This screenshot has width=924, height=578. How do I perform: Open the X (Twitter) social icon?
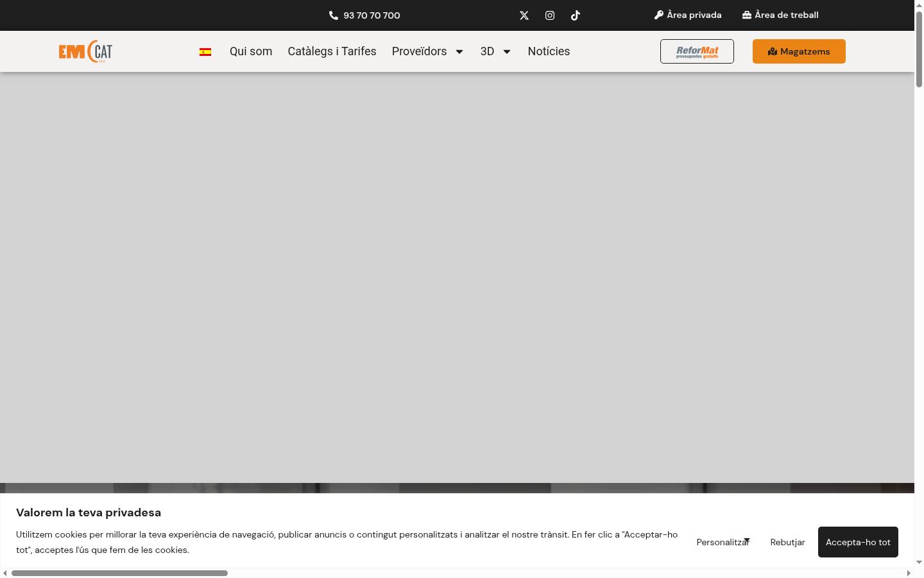[524, 15]
